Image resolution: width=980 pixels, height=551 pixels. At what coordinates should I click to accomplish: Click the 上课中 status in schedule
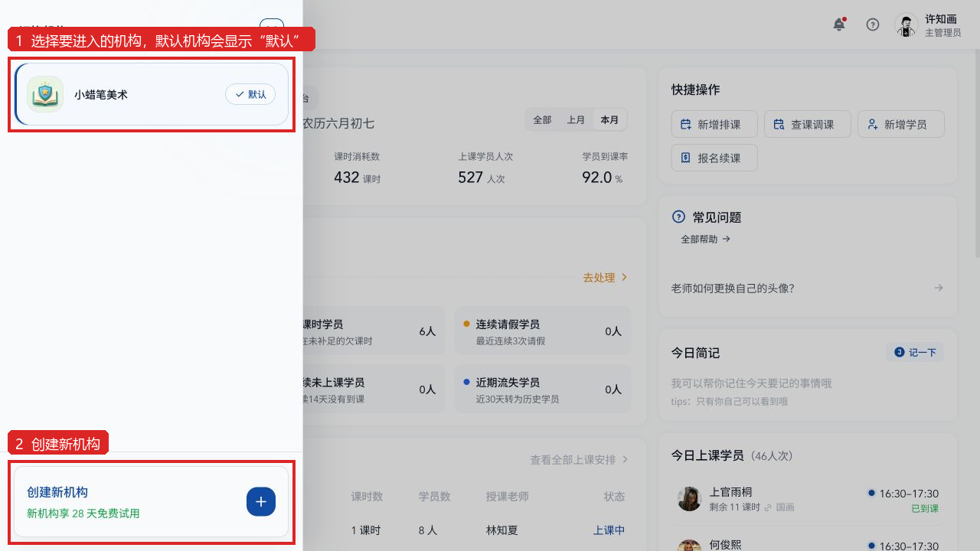pyautogui.click(x=609, y=530)
